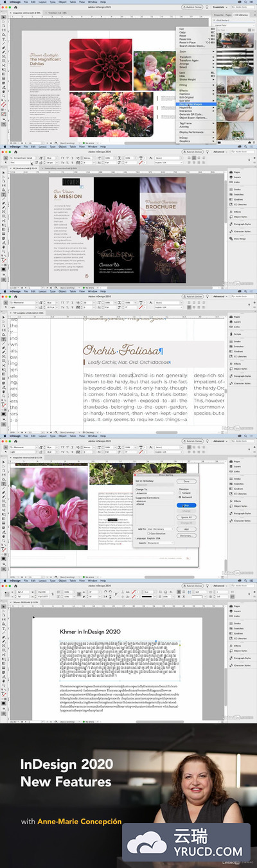Image resolution: width=257 pixels, height=868 pixels.
Task: Open the Search Document dropdown in Check Spelling
Action: (161, 543)
